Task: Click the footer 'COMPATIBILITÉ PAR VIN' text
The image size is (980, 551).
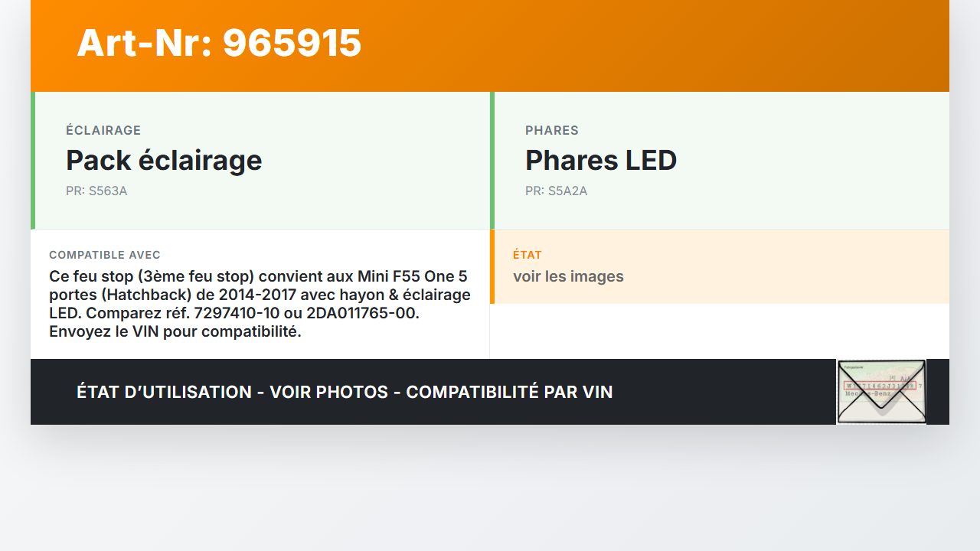Action: coord(509,392)
